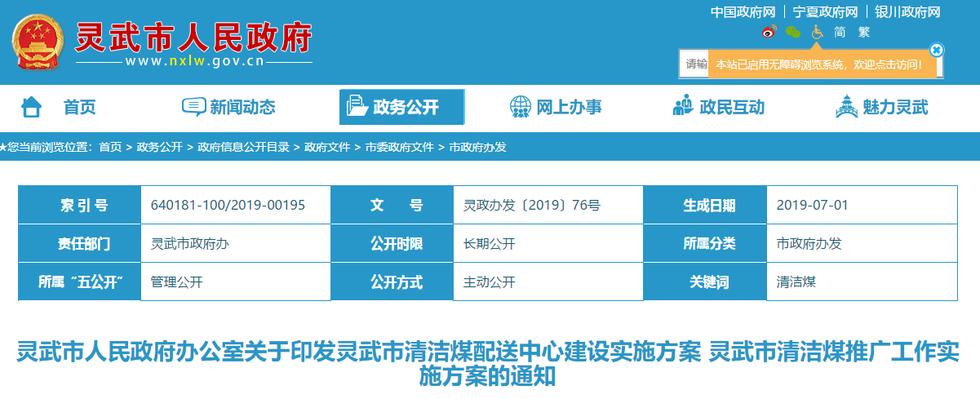Open the WeChat icon link
980x399 pixels.
[792, 32]
